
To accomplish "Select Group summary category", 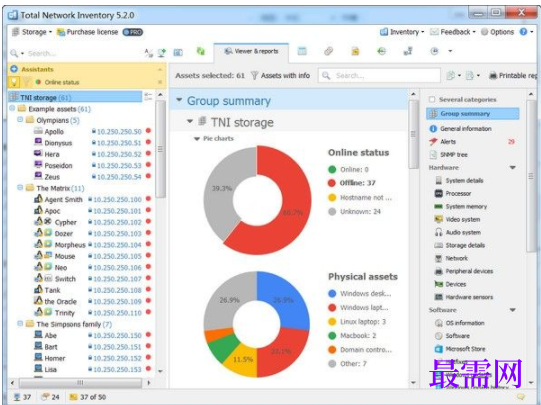I will 473,113.
